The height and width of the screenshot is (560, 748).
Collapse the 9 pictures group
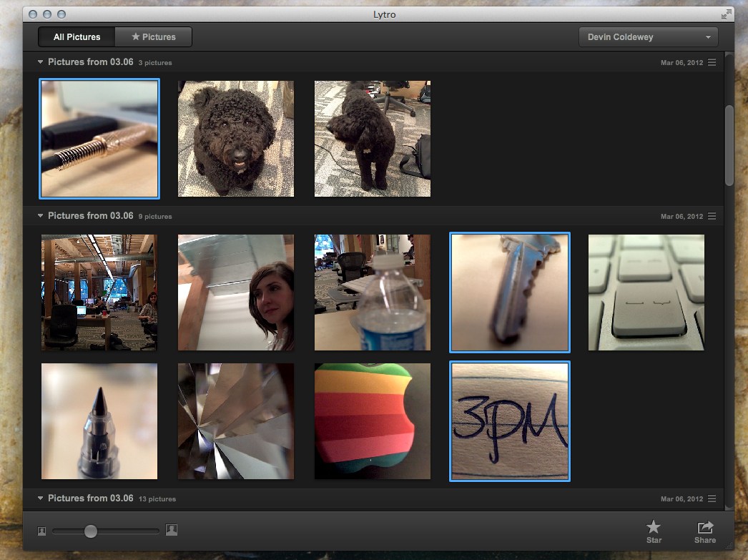(41, 216)
